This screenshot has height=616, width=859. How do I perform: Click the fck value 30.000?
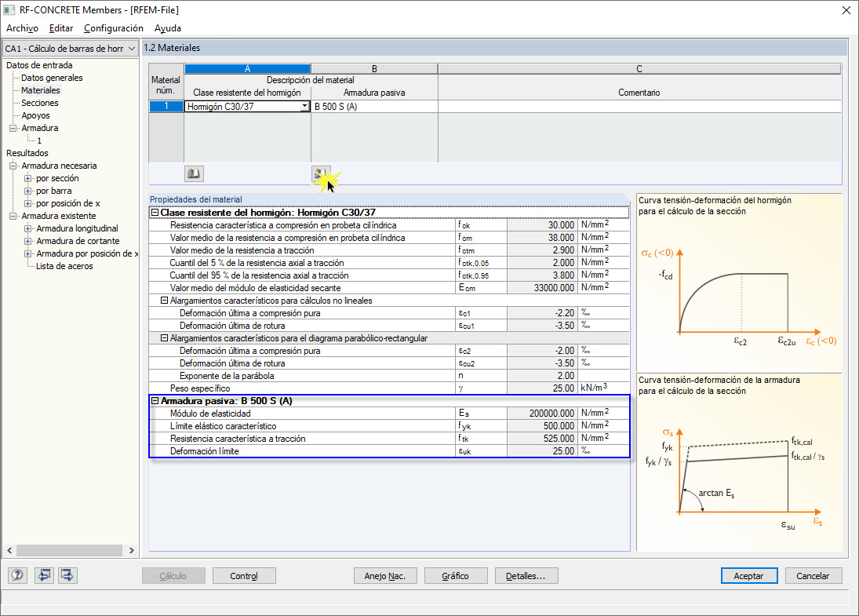point(542,224)
